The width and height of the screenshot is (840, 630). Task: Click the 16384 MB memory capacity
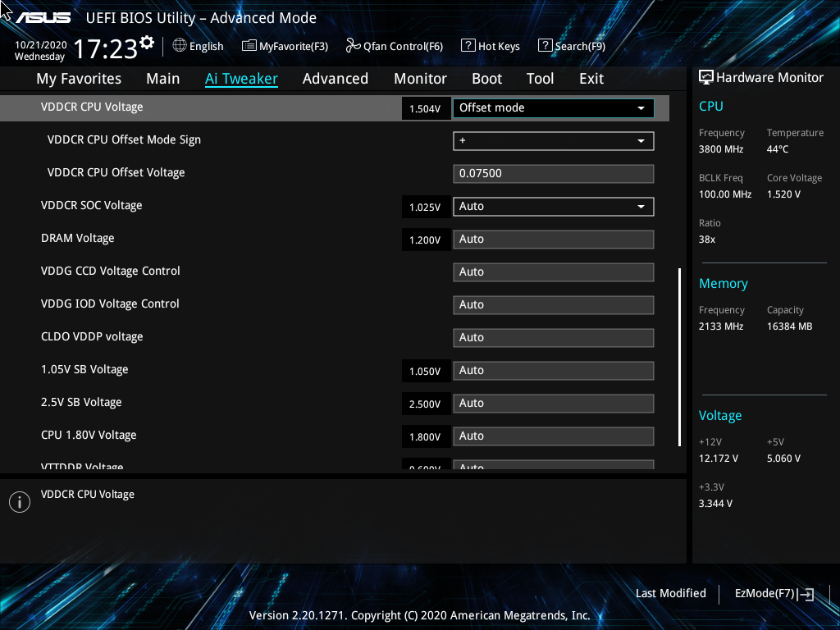click(790, 326)
